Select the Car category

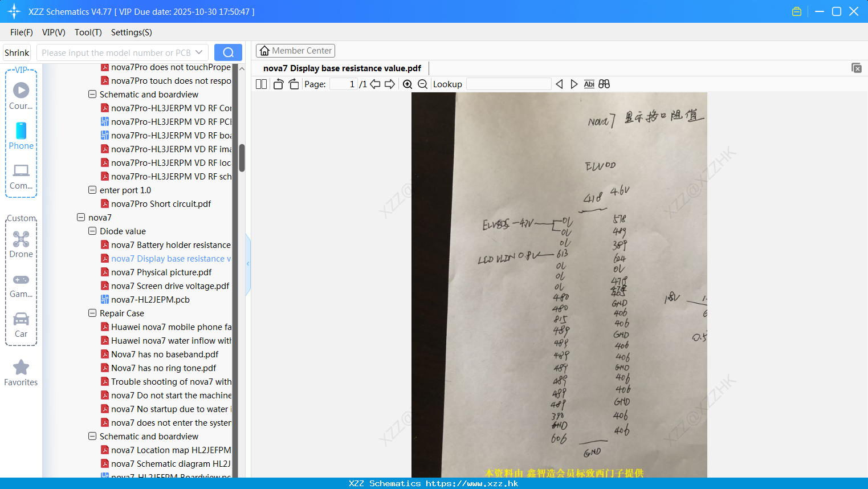(x=21, y=325)
